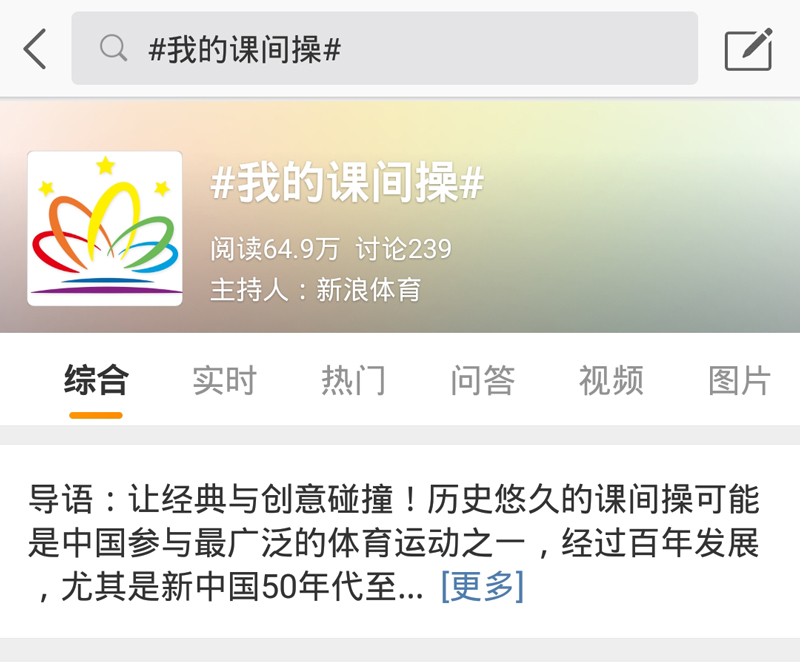Tap the 阅读64.9万 read count
The image size is (800, 662).
[274, 249]
